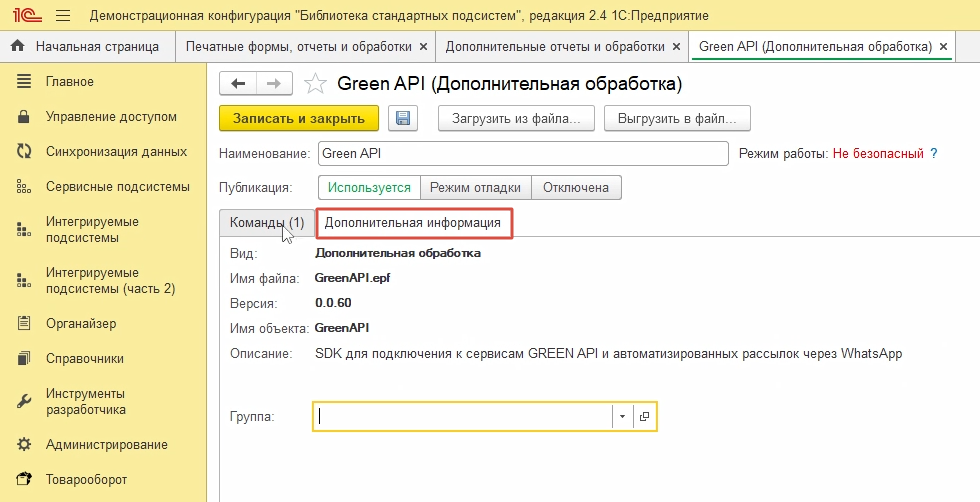Screen dimensions: 980x502
Task: Switch publication to Режим отладки
Action: [475, 187]
